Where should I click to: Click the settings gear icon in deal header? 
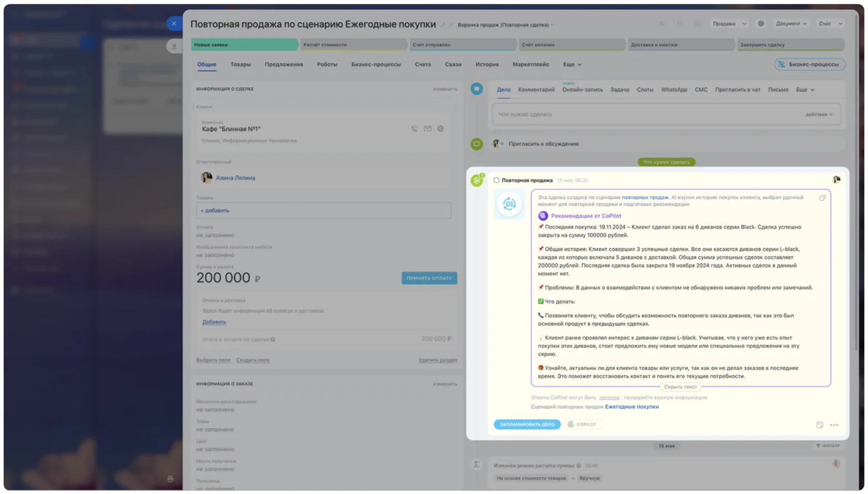coord(761,24)
